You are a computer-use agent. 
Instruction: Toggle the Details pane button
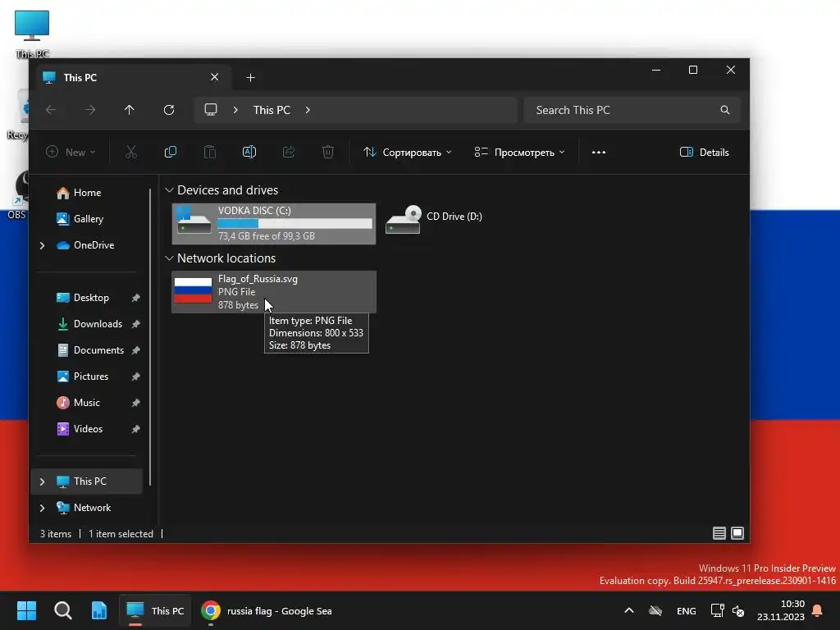pyautogui.click(x=704, y=152)
